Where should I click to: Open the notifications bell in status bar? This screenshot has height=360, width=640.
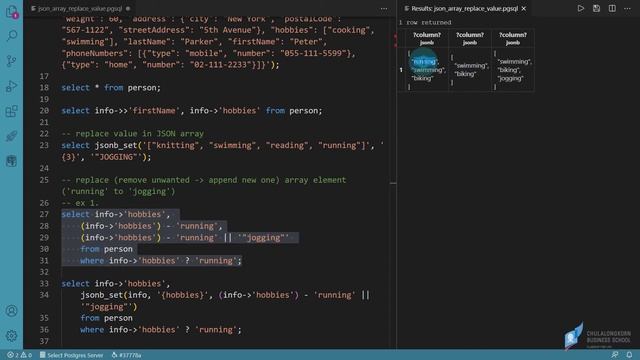pos(629,355)
